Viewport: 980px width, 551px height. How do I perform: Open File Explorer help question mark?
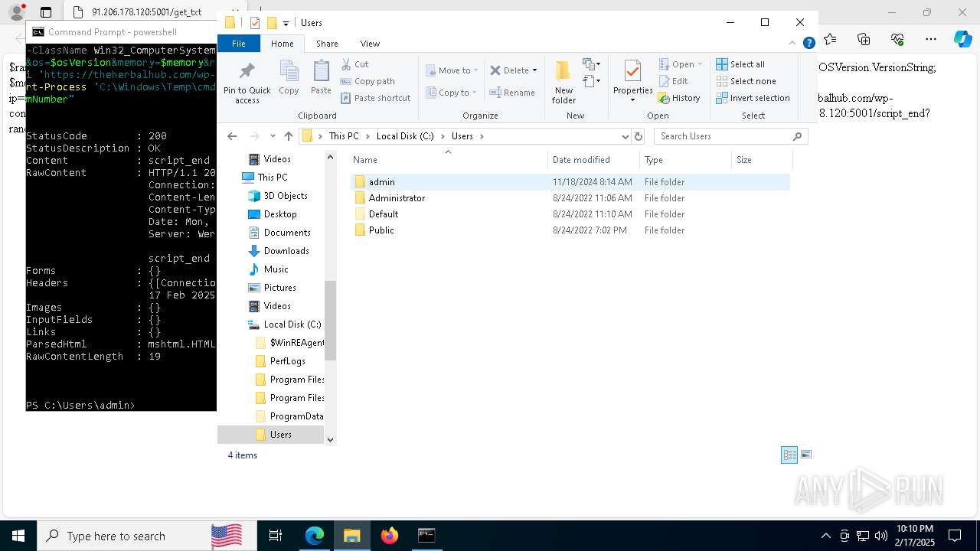[808, 44]
